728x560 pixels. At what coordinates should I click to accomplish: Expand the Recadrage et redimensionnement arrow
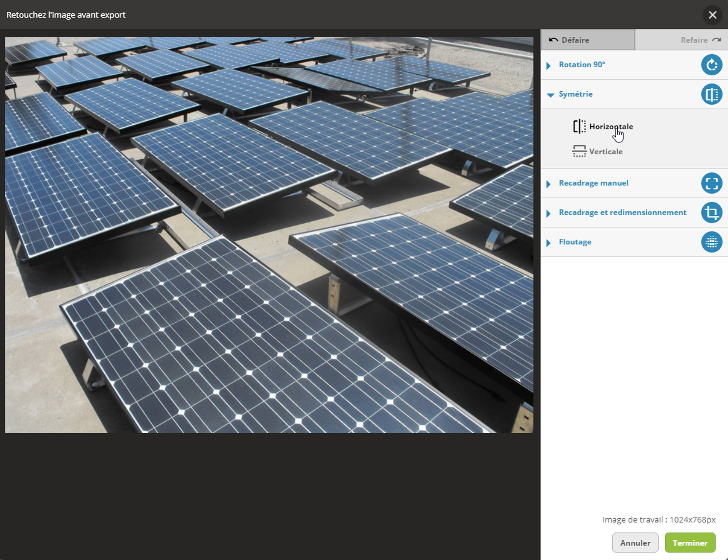549,213
